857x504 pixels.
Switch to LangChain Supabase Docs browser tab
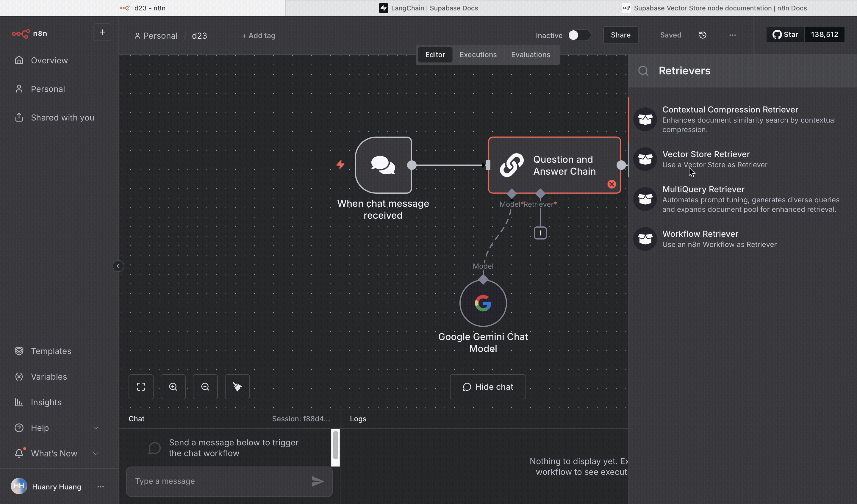[x=428, y=8]
